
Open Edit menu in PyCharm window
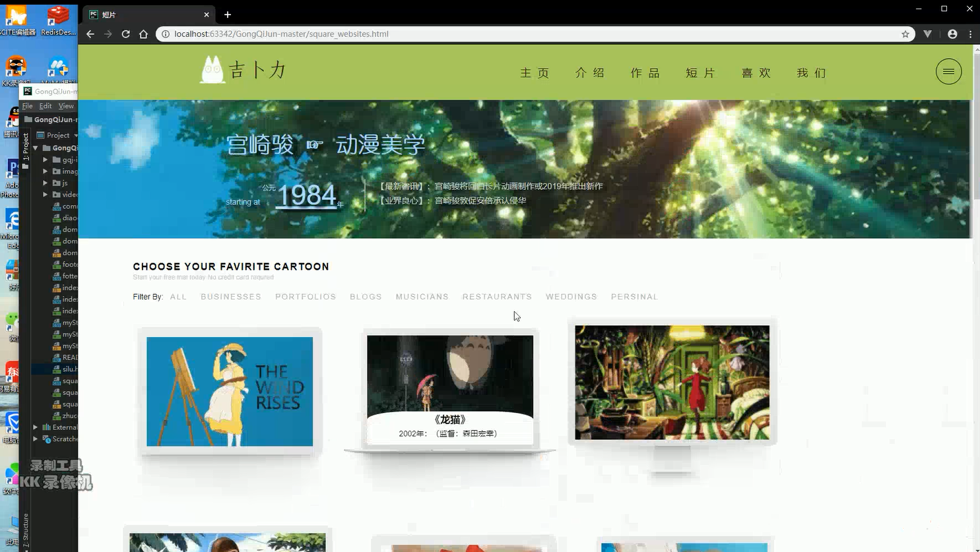[46, 106]
